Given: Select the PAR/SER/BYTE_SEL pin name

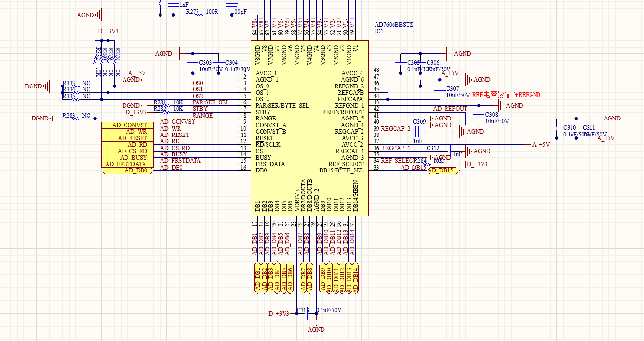Looking at the screenshot, I should point(282,105).
